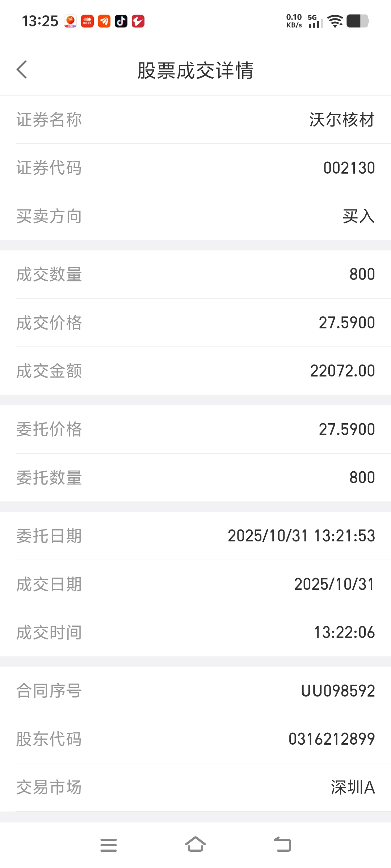Tap the Android home navigation button
Image resolution: width=391 pixels, height=868 pixels.
pyautogui.click(x=195, y=844)
